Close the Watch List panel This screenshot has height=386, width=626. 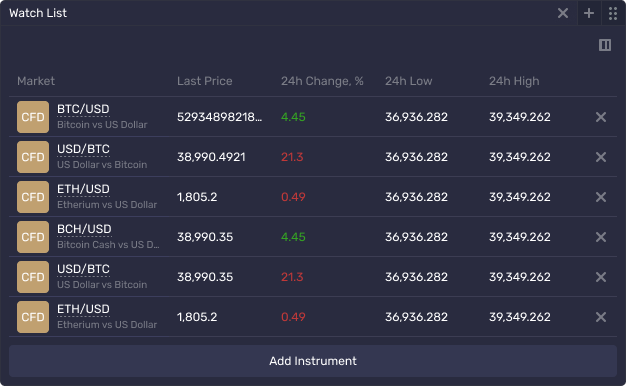(563, 13)
